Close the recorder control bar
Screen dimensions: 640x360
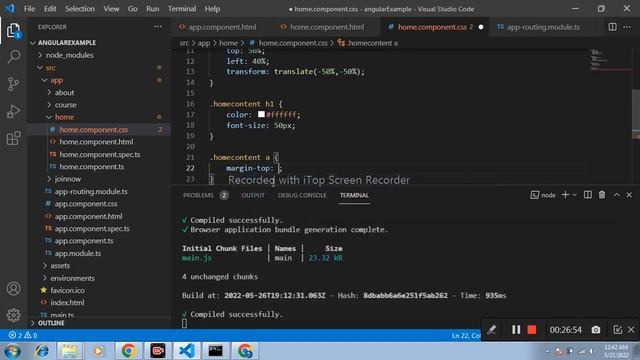click(631, 329)
